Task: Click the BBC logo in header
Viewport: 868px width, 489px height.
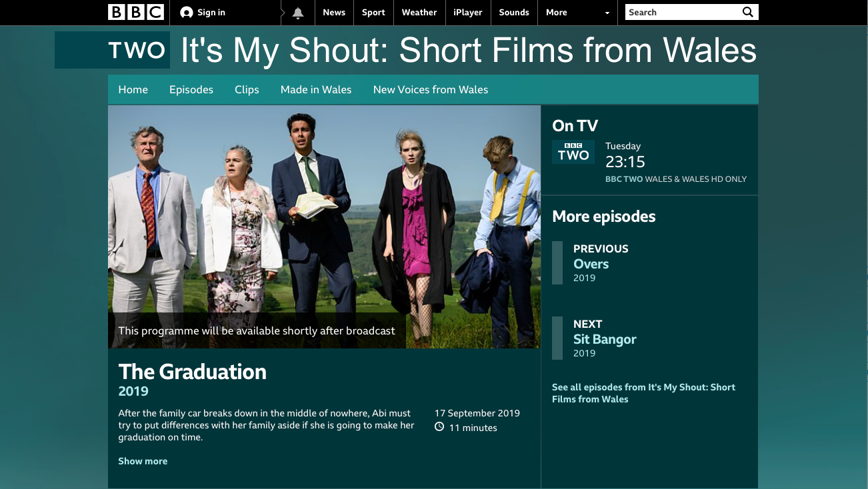Action: 136,12
